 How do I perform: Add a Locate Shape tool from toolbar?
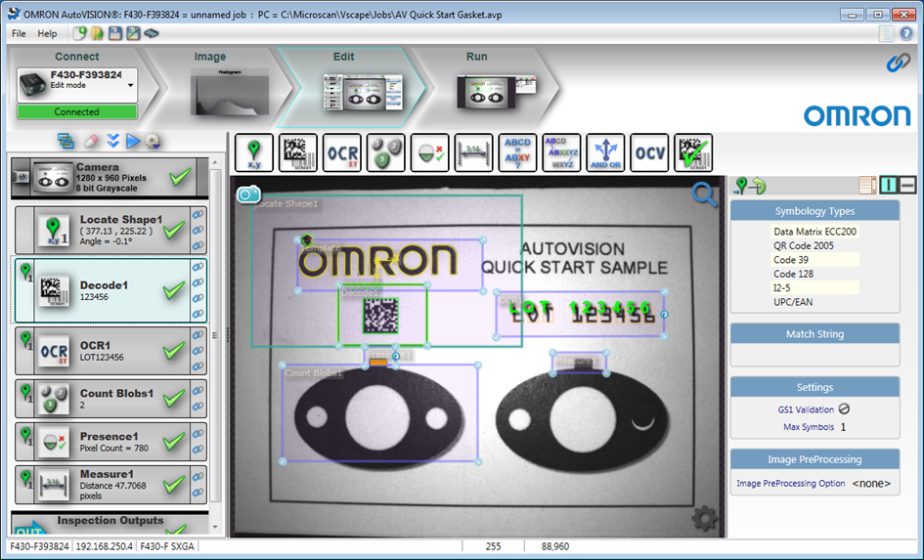pos(254,153)
